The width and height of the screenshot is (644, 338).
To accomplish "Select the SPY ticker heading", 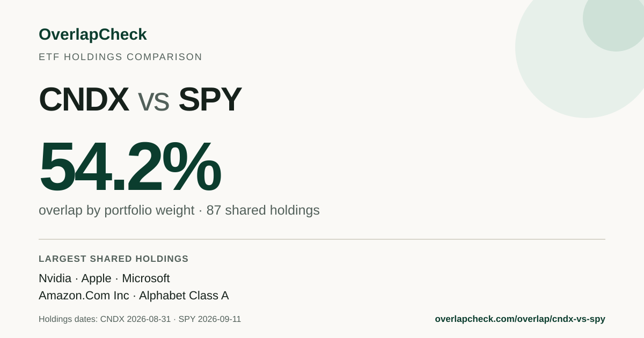I will 210,100.
